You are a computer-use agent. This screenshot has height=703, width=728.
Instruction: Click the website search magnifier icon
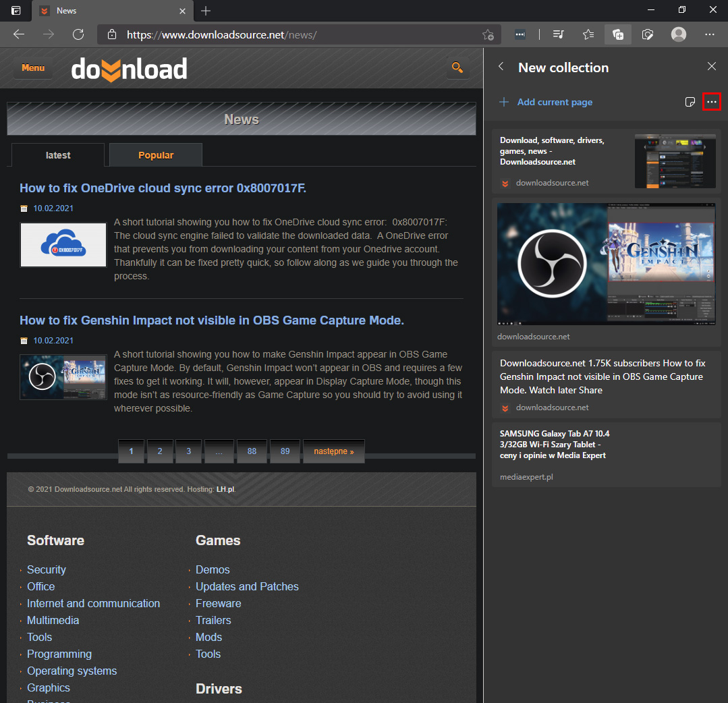457,67
